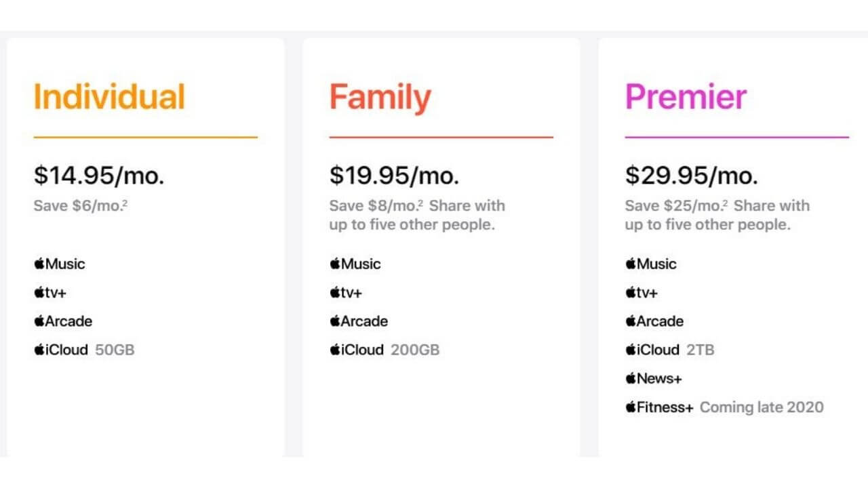The height and width of the screenshot is (488, 868).
Task: Click Apple Arcade logo in Family plan
Action: pyautogui.click(x=359, y=321)
